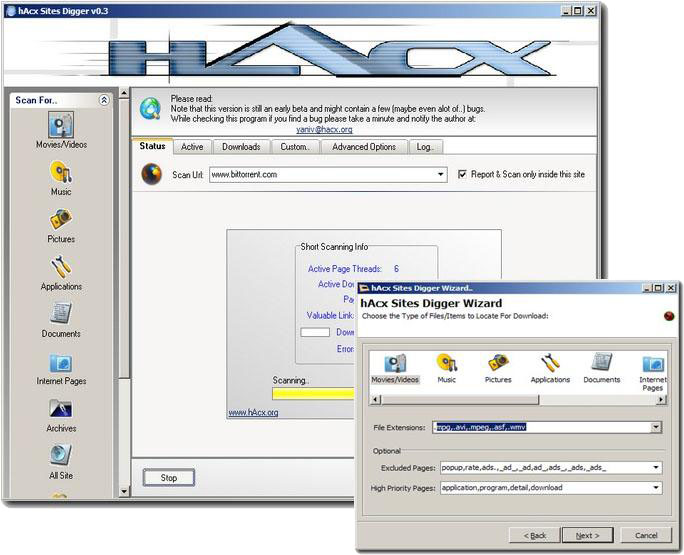This screenshot has height=555, width=684.
Task: Click the Stop button
Action: click(169, 478)
